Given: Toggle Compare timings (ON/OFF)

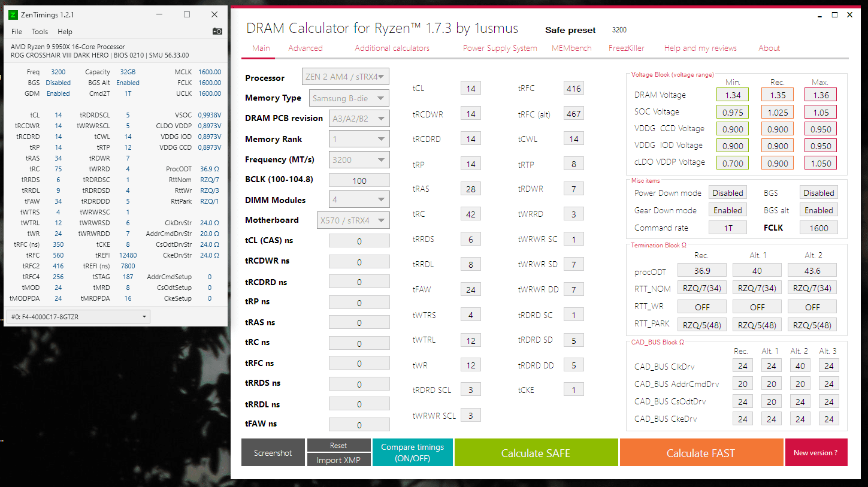Looking at the screenshot, I should 412,452.
